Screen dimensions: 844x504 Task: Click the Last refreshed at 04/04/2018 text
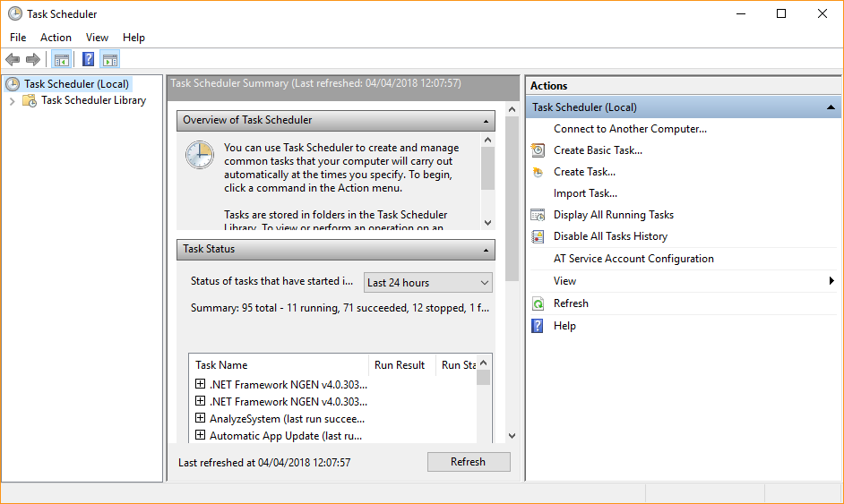pyautogui.click(x=264, y=463)
